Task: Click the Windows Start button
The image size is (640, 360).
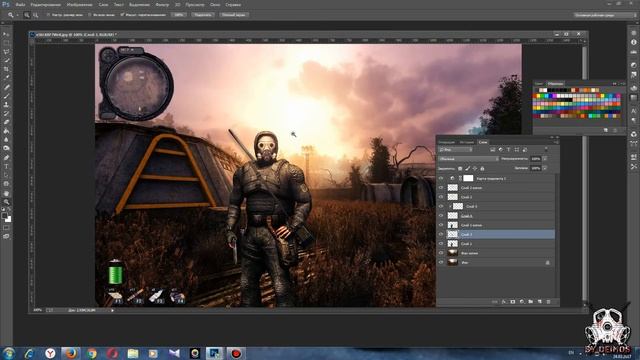Action: 9,353
